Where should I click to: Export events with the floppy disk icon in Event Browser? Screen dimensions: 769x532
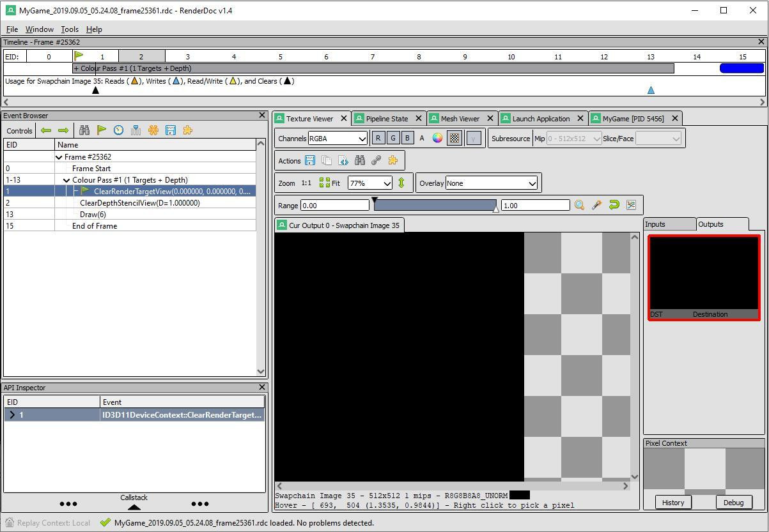[171, 130]
